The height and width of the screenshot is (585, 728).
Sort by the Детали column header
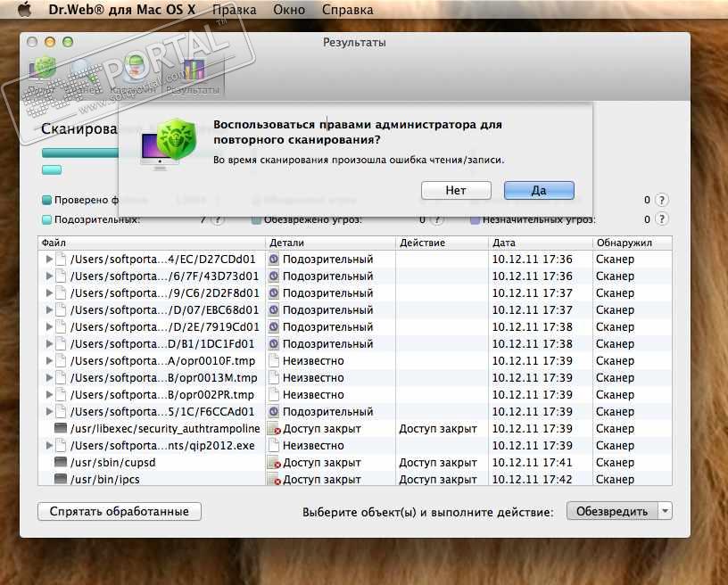point(331,243)
